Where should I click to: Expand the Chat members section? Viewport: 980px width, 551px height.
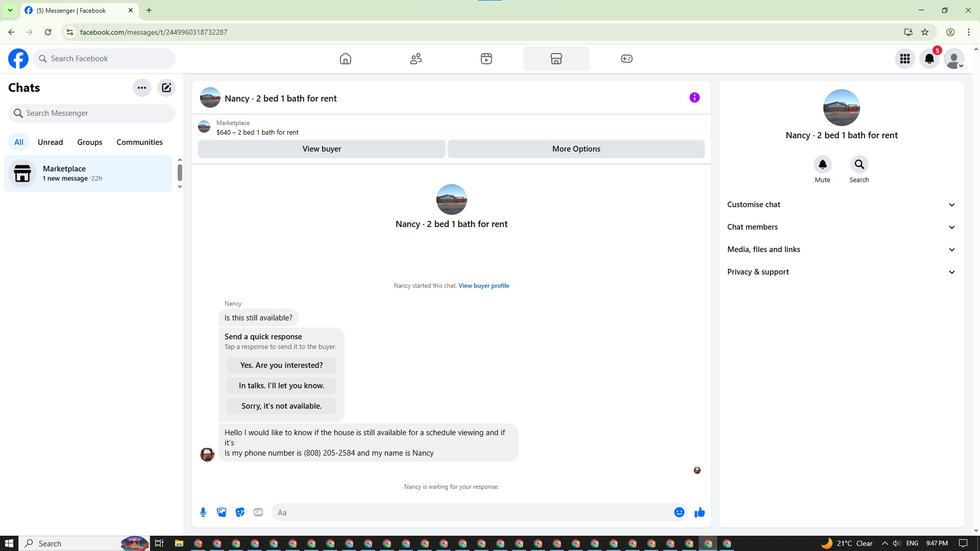click(x=841, y=227)
